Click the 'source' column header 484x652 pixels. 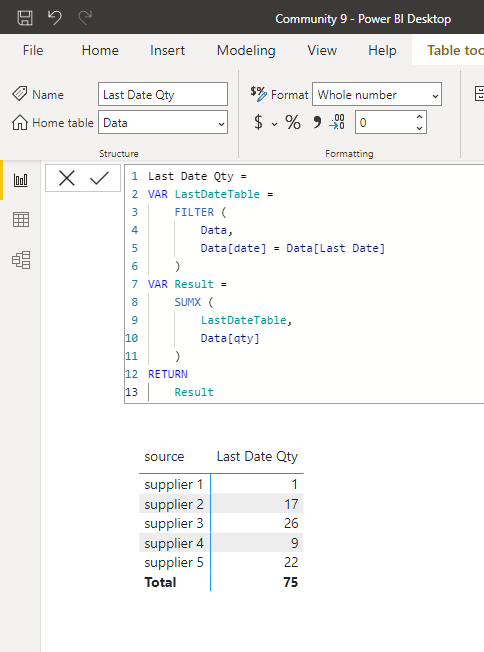(x=164, y=457)
